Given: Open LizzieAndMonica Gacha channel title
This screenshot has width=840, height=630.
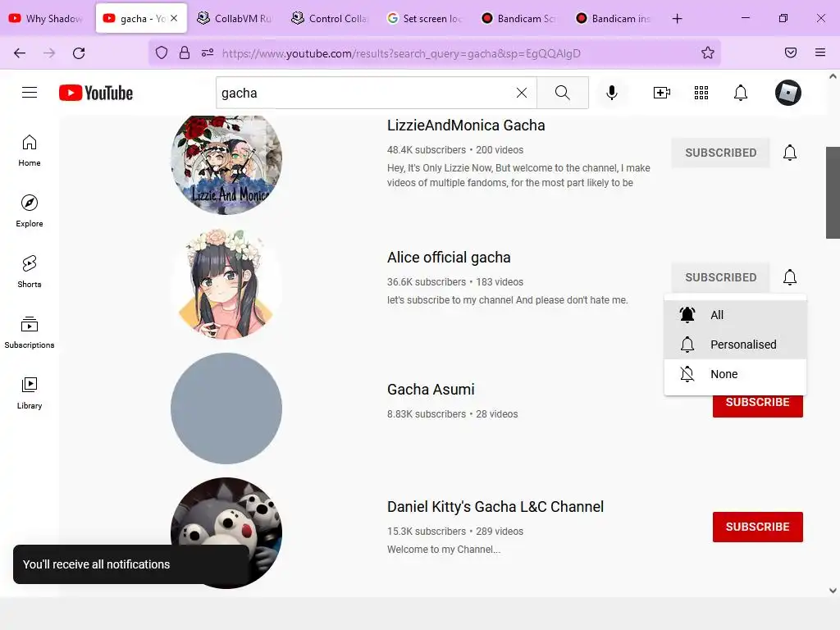Looking at the screenshot, I should click(466, 126).
